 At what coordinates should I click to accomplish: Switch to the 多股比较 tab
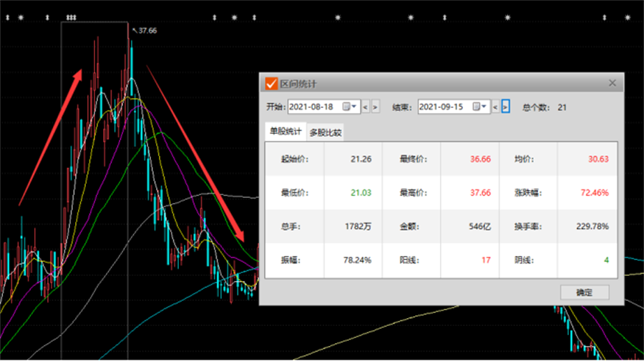pos(326,132)
